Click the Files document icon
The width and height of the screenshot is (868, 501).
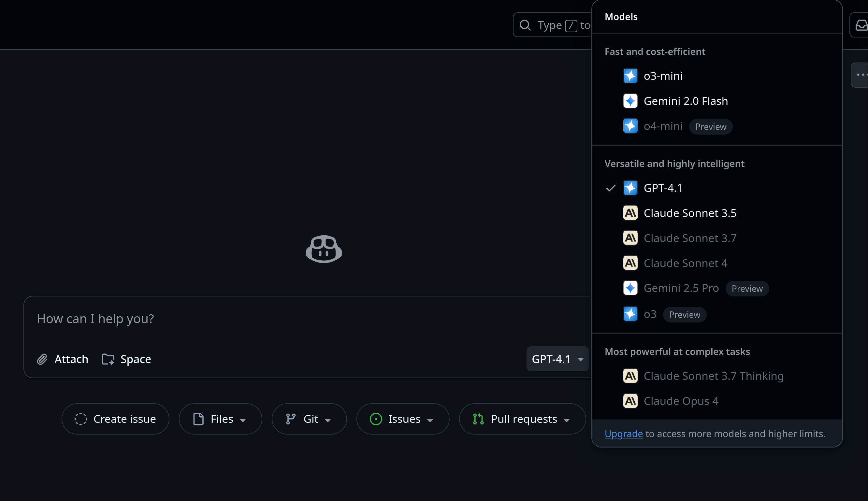[198, 419]
